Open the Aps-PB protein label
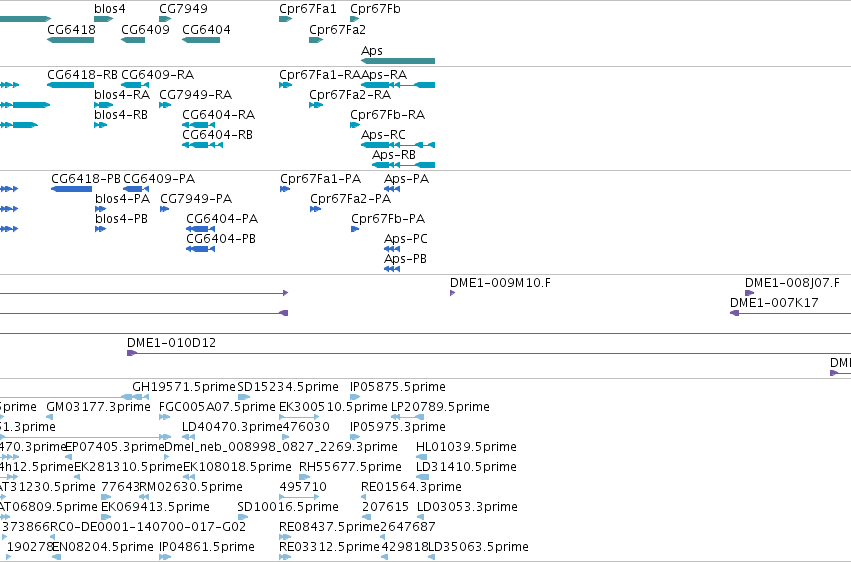The width and height of the screenshot is (851, 562). coord(405,259)
